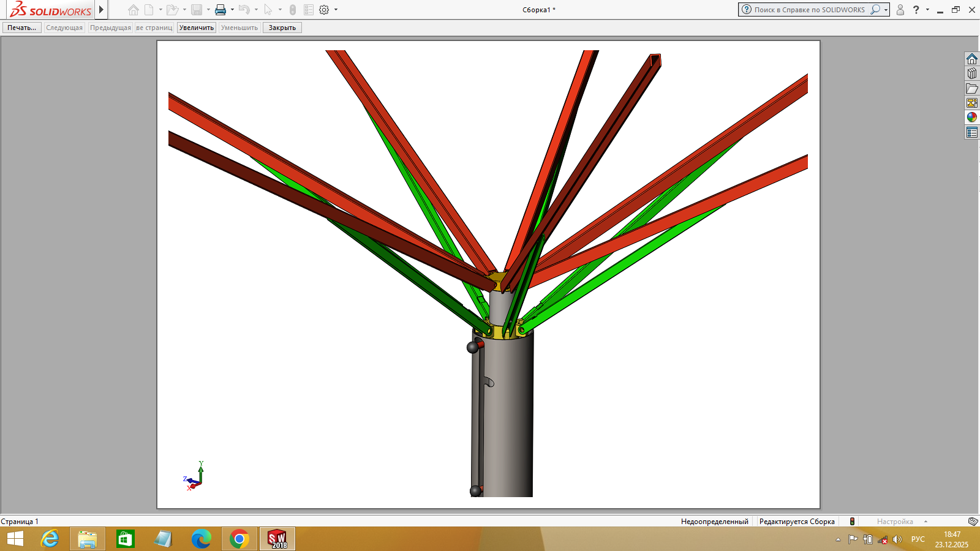Image resolution: width=980 pixels, height=551 pixels.
Task: Click the Настройка status bar item
Action: tap(895, 522)
